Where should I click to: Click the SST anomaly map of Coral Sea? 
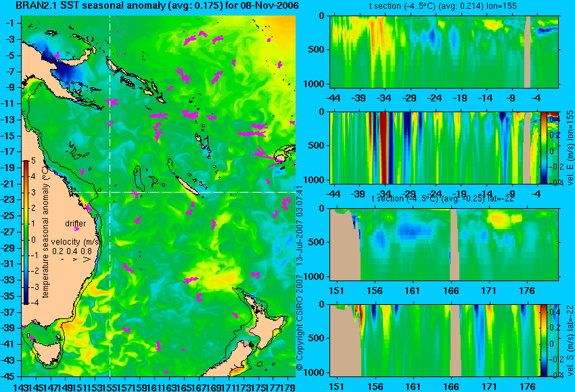point(158,196)
